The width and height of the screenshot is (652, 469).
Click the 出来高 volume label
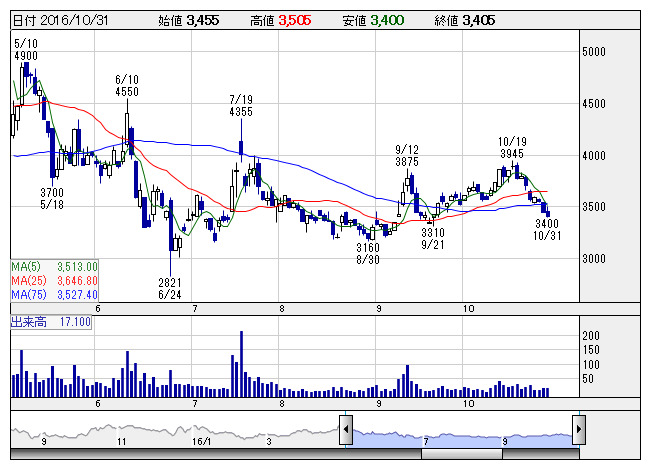50,322
